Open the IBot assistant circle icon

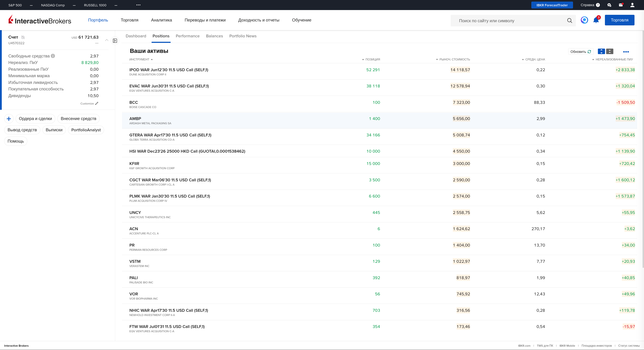click(584, 20)
